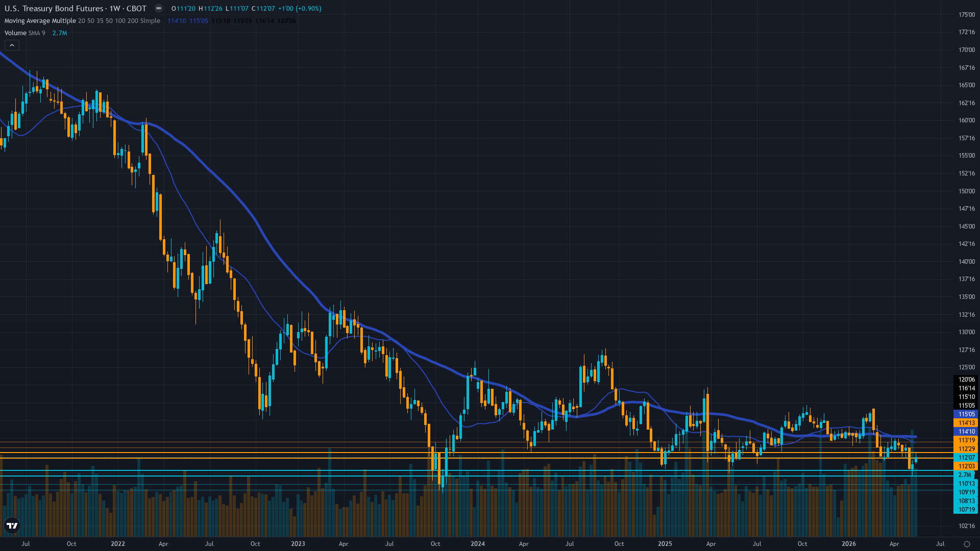Click the 115'10 value in the MA legend
Screen dimensions: 980x551
coord(221,21)
